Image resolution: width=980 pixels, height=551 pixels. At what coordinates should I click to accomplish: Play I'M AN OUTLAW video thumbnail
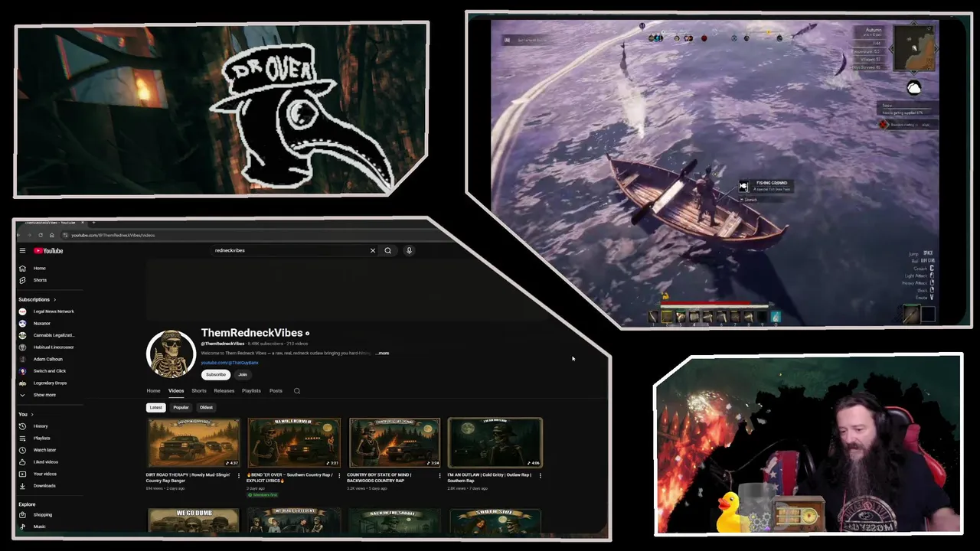click(495, 442)
